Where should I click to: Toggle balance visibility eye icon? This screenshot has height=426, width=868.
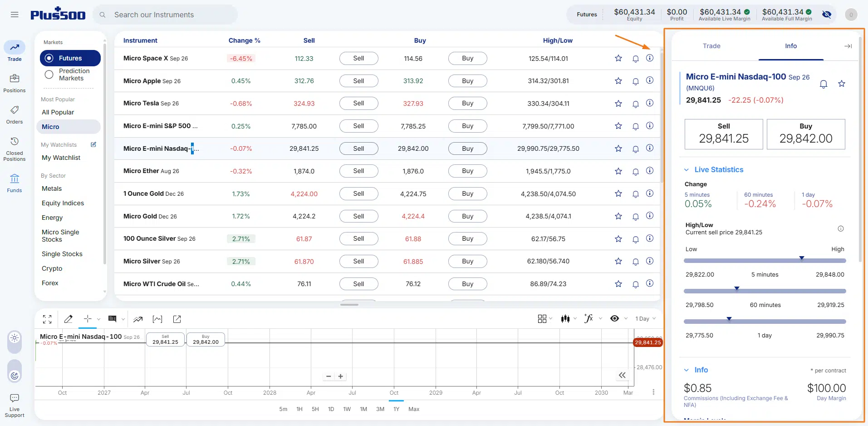click(x=827, y=15)
